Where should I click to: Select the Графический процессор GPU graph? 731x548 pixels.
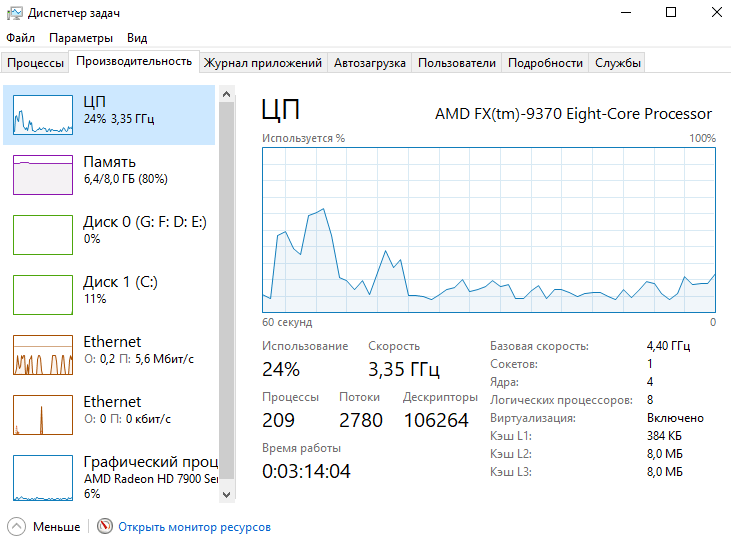tap(43, 478)
